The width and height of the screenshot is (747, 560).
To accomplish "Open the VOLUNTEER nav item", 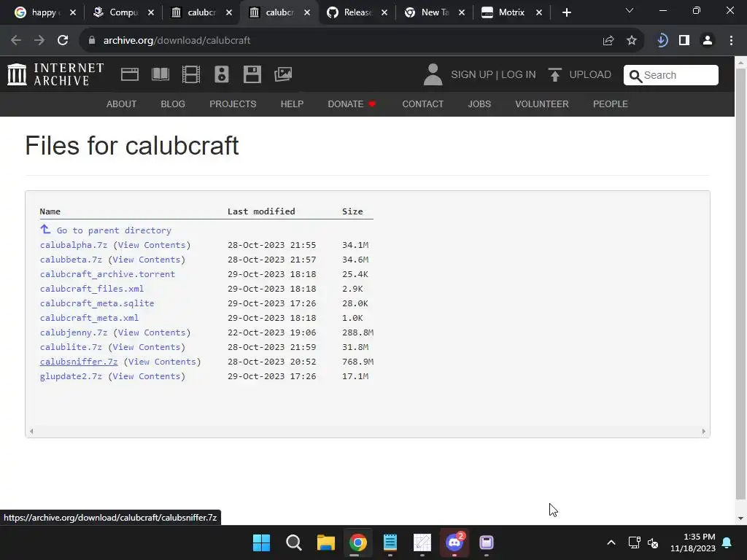I will 542,104.
